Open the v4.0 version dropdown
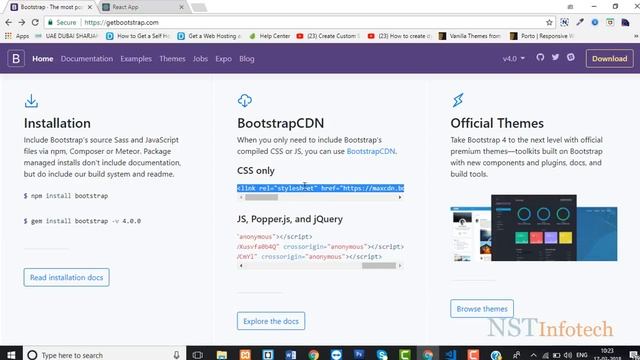Viewport: 640px width, 360px height. (513, 58)
